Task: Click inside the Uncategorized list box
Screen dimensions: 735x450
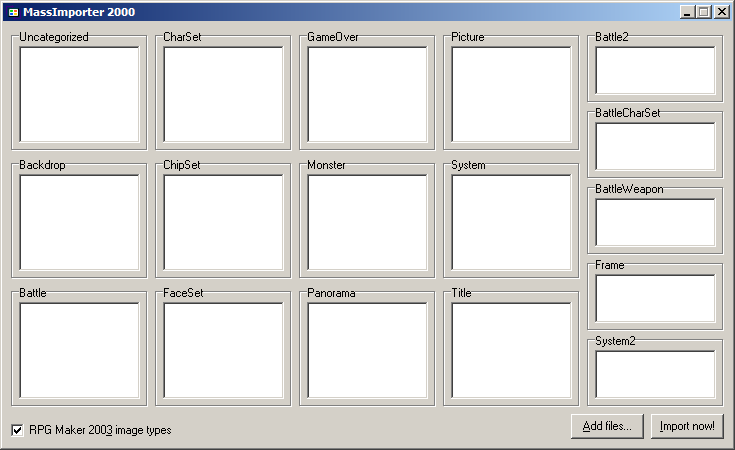Action: click(79, 94)
